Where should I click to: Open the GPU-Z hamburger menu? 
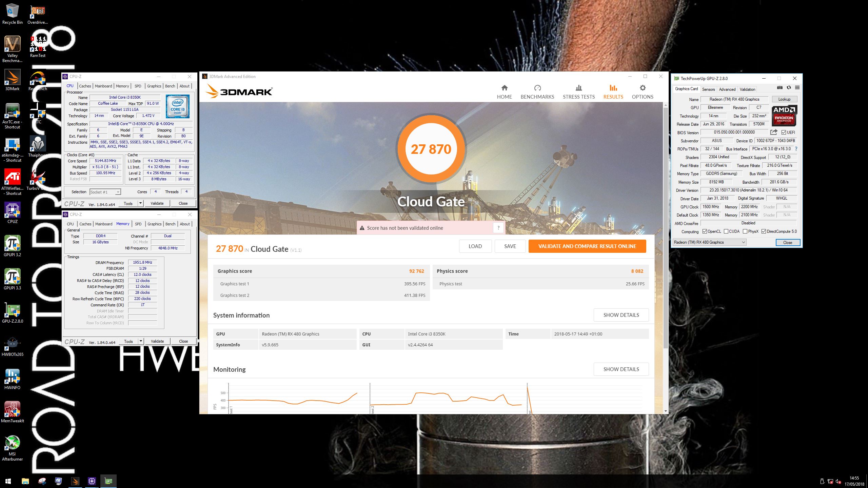[x=797, y=87]
